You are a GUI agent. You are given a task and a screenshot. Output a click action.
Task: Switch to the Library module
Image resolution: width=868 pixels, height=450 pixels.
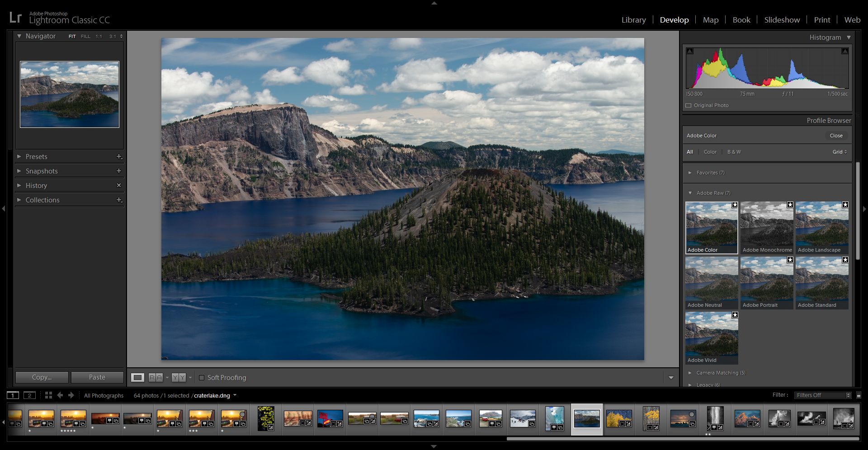click(633, 19)
